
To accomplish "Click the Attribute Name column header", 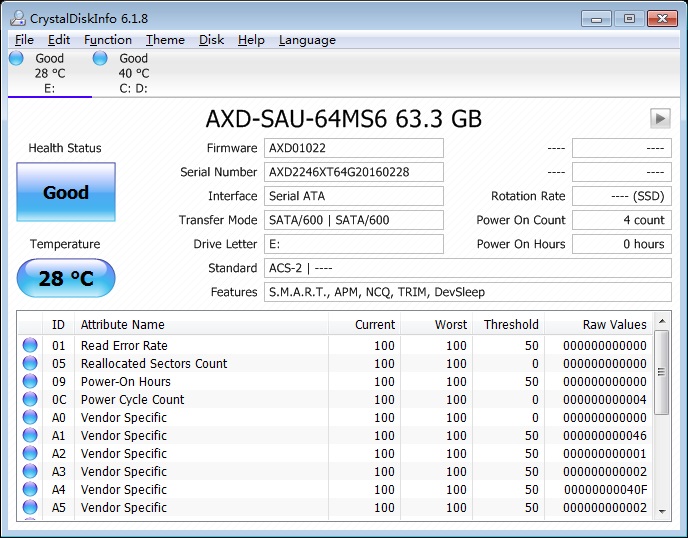I will 201,324.
